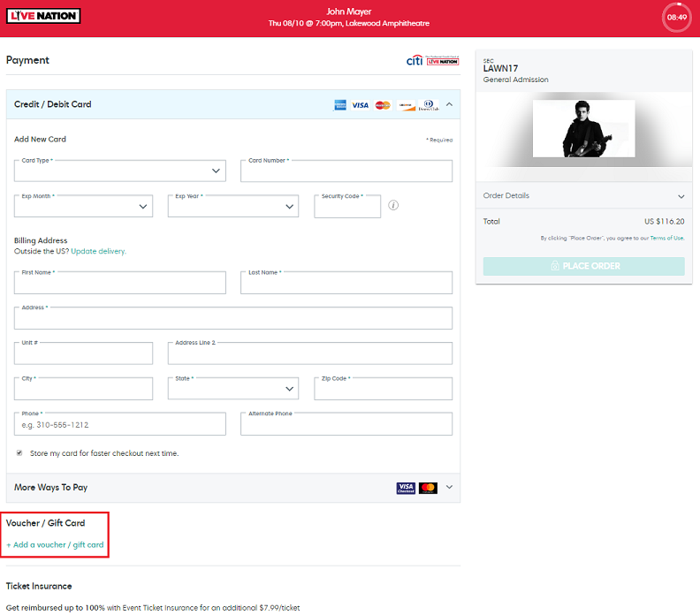Open the State dropdown
This screenshot has height=615, width=700.
click(233, 389)
